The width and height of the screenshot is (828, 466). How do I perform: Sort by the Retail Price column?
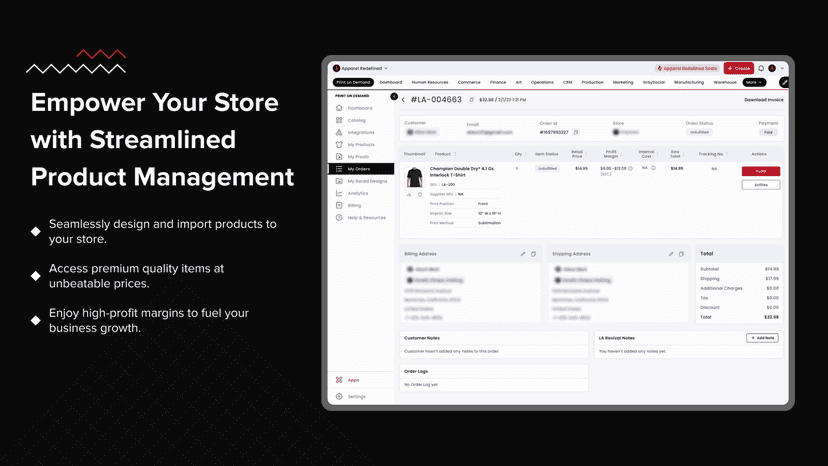(x=586, y=154)
